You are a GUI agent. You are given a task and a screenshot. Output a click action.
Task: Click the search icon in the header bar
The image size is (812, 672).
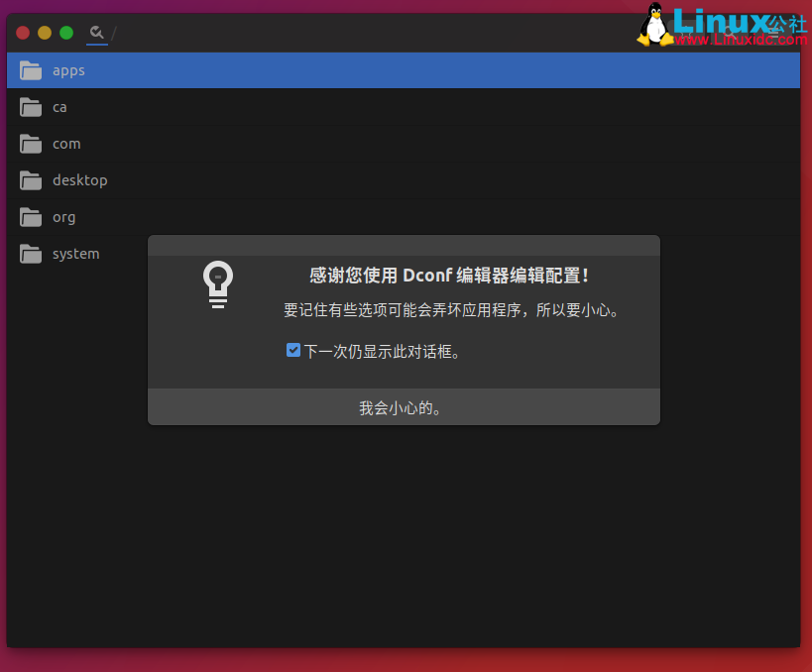(x=97, y=33)
